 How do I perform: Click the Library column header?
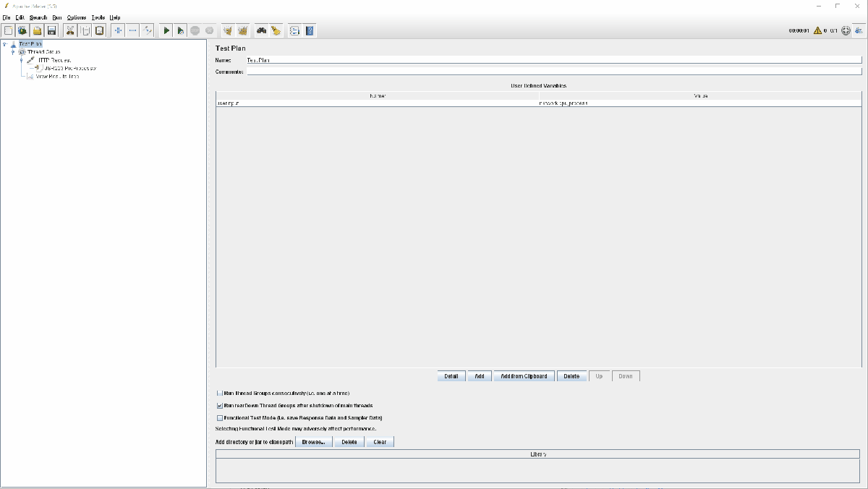[539, 454]
